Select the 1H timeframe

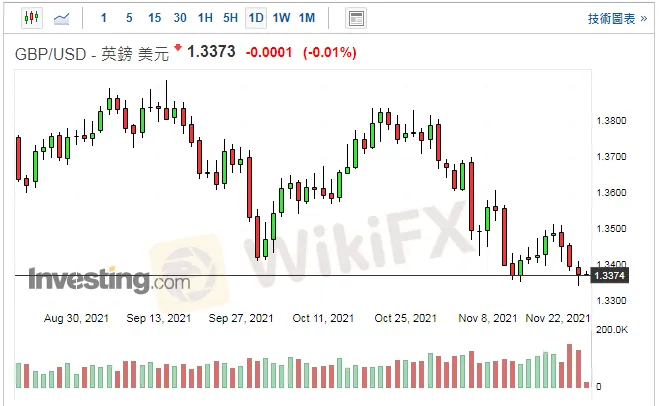tap(205, 18)
